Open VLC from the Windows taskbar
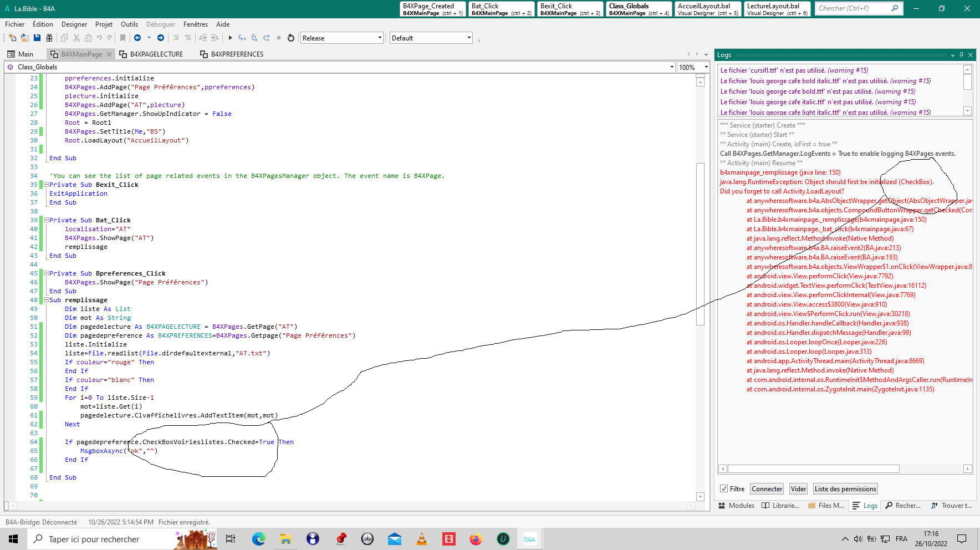This screenshot has height=550, width=980. (x=421, y=539)
